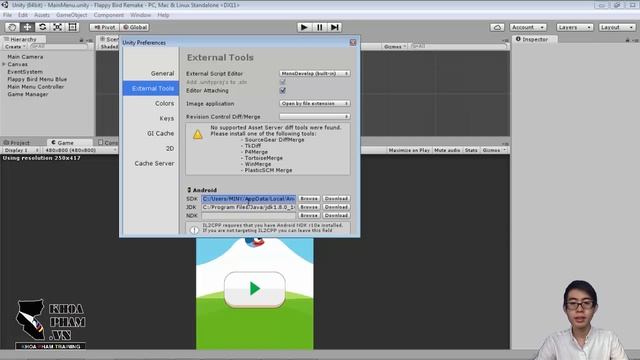Expand the Canvas object arrow
The width and height of the screenshot is (640, 360).
click(x=4, y=64)
